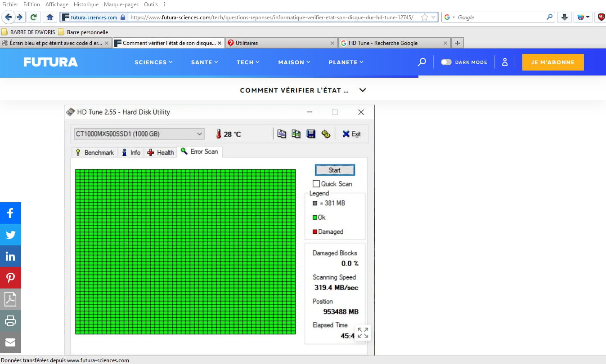Viewport: 606px width, 364px height.
Task: Open the help question mark menu
Action: pos(164,4)
